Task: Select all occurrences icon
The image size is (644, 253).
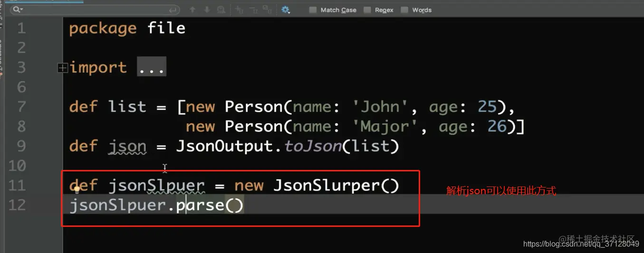Action: point(267,9)
